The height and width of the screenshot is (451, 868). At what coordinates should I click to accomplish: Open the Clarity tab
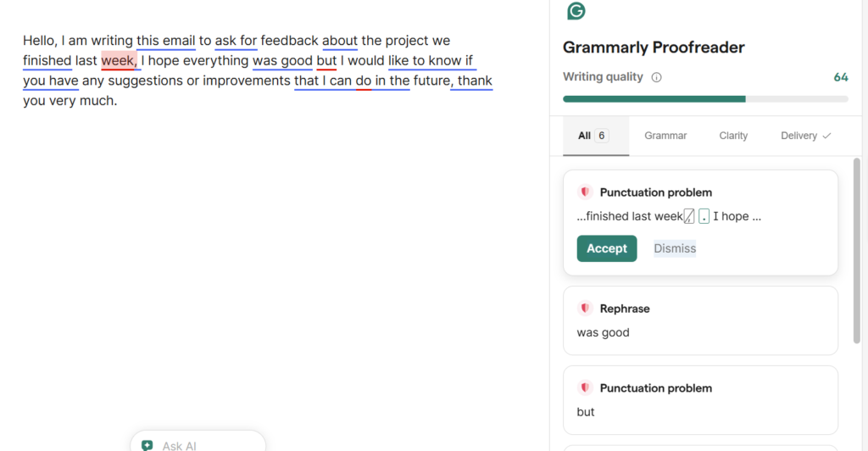733,136
